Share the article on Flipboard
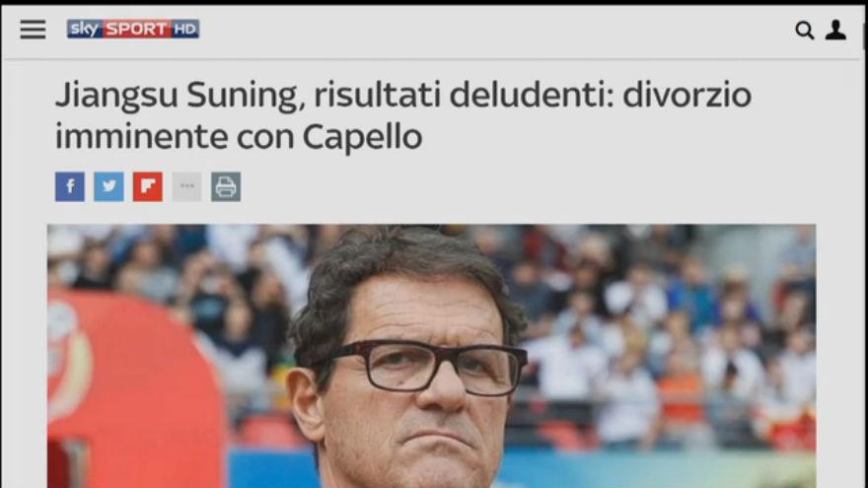This screenshot has width=868, height=488. click(148, 186)
